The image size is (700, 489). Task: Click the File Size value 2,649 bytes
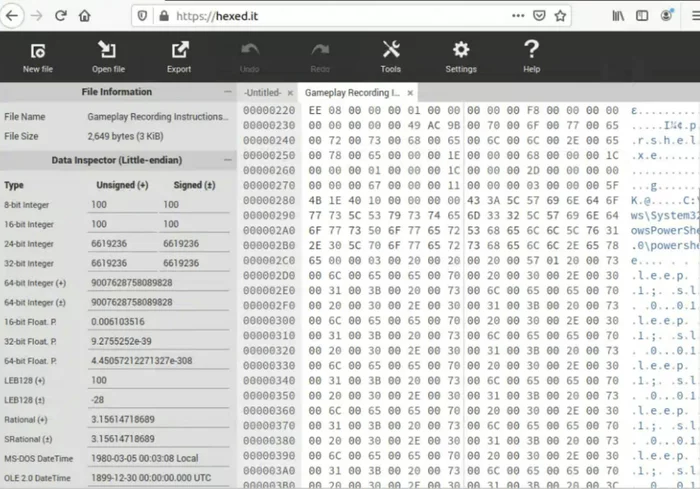click(x=125, y=136)
